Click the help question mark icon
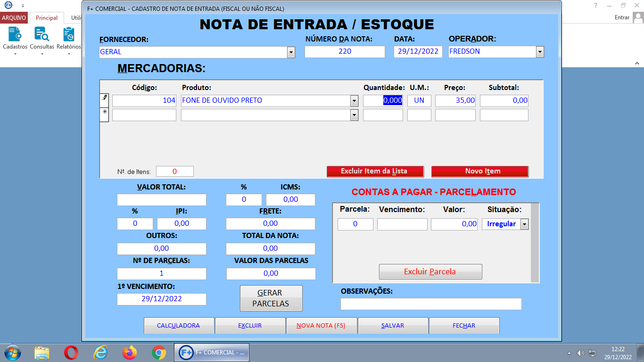The height and width of the screenshot is (362, 644). 595,5
